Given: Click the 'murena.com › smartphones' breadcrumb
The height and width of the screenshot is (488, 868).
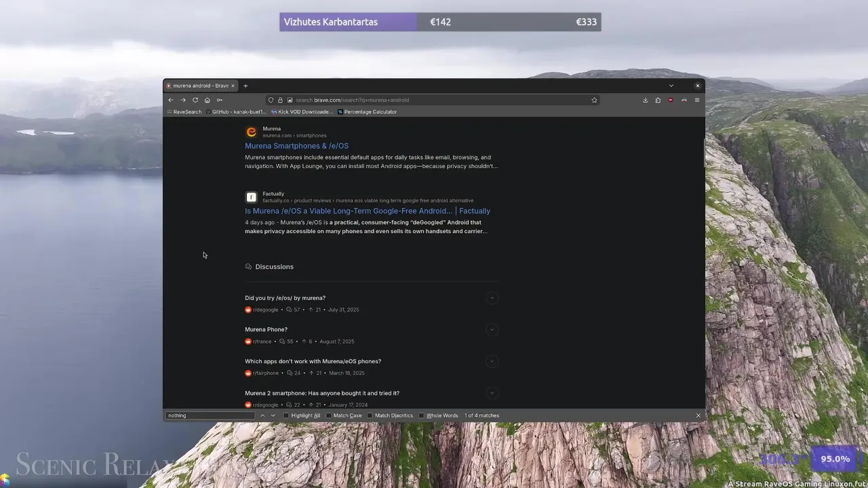Looking at the screenshot, I should click(294, 136).
